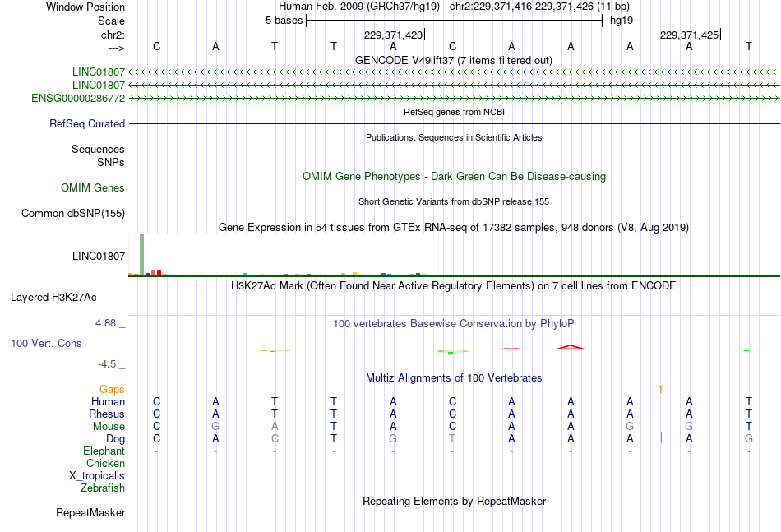Click the second LINC01807 GENCODE transcript label
781x532 pixels.
pos(98,86)
